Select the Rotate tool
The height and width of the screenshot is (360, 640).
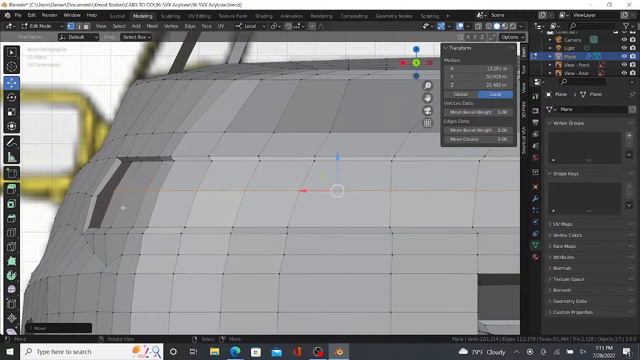coord(11,98)
